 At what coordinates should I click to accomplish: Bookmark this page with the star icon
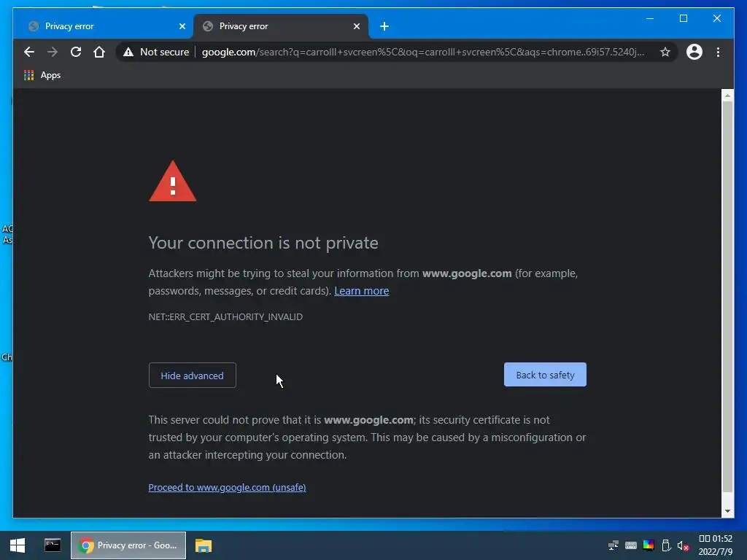pos(665,52)
